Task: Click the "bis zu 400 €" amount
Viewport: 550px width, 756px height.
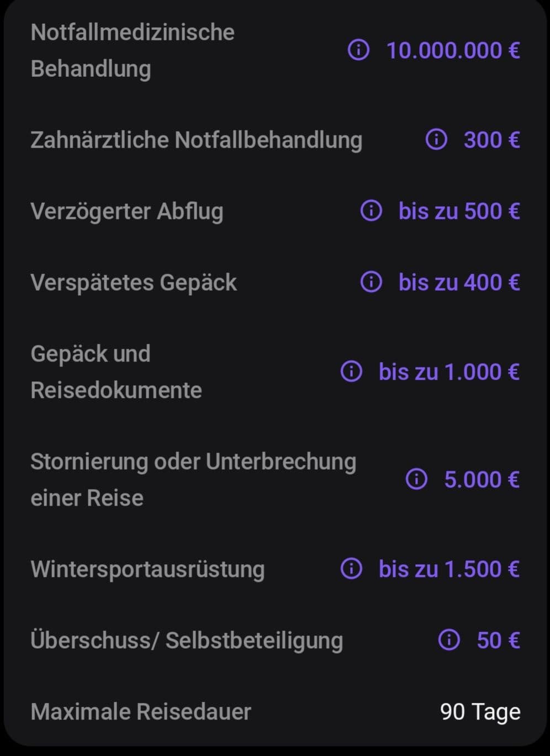Action: (459, 282)
